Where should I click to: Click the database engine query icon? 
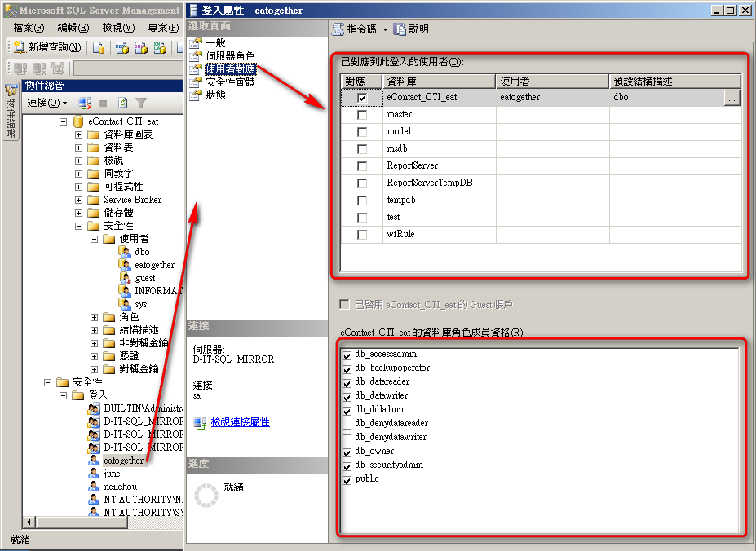[99, 47]
